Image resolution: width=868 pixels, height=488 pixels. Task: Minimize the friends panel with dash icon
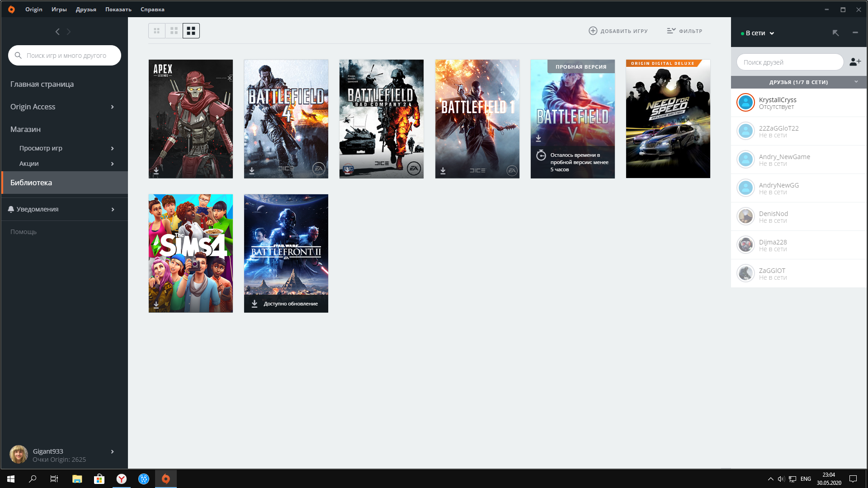855,33
